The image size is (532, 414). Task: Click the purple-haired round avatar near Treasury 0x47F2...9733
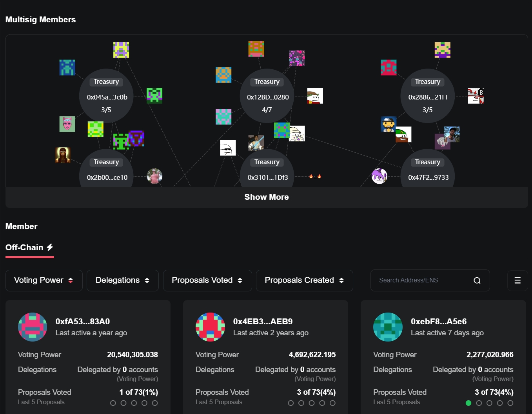[379, 176]
